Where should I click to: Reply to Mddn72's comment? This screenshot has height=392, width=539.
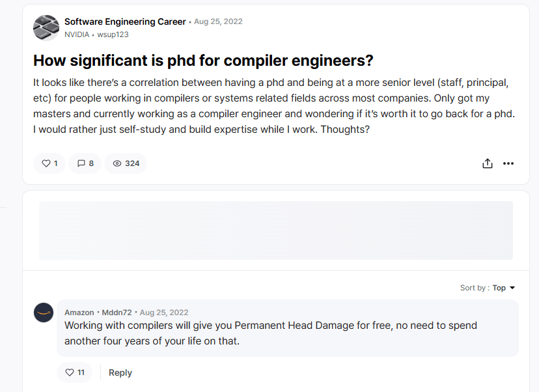(x=120, y=372)
